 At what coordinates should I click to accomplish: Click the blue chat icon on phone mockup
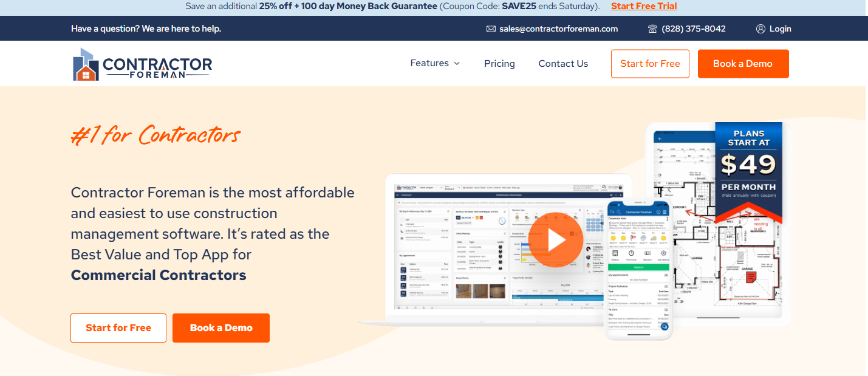(665, 327)
